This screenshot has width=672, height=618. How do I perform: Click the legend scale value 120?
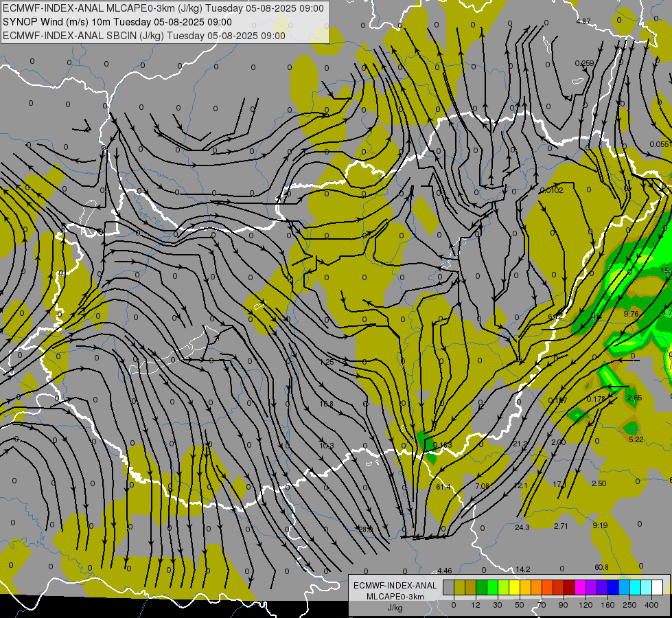[586, 605]
